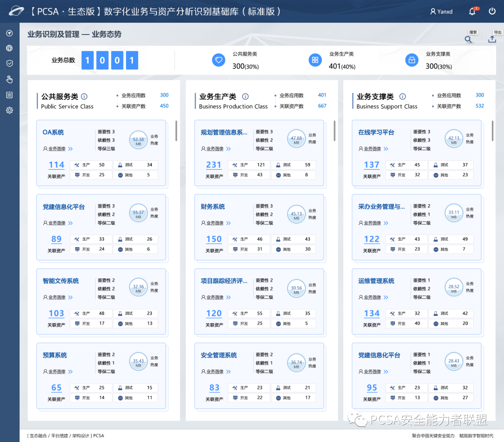Viewport: 504px width, 442px height.
Task: Open the 114 related assets link
Action: point(56,165)
